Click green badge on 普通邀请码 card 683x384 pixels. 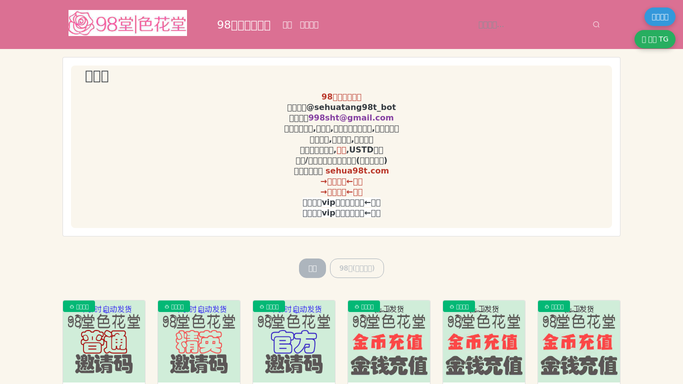pos(79,307)
